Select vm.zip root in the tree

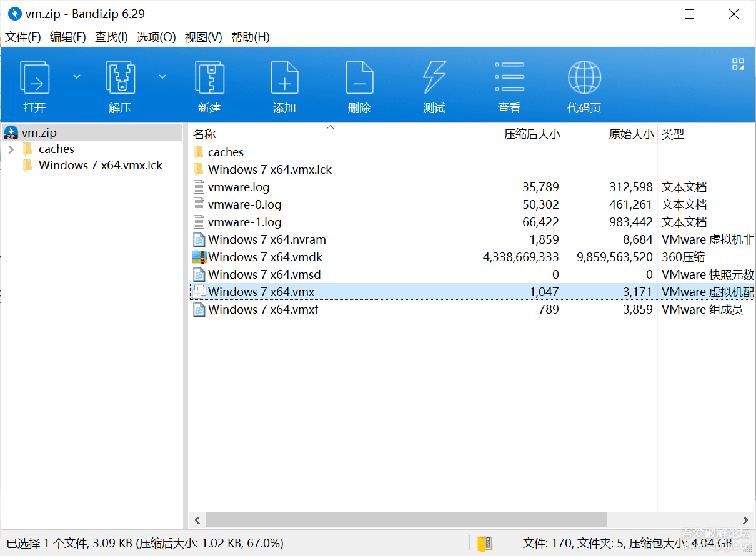tap(92, 132)
